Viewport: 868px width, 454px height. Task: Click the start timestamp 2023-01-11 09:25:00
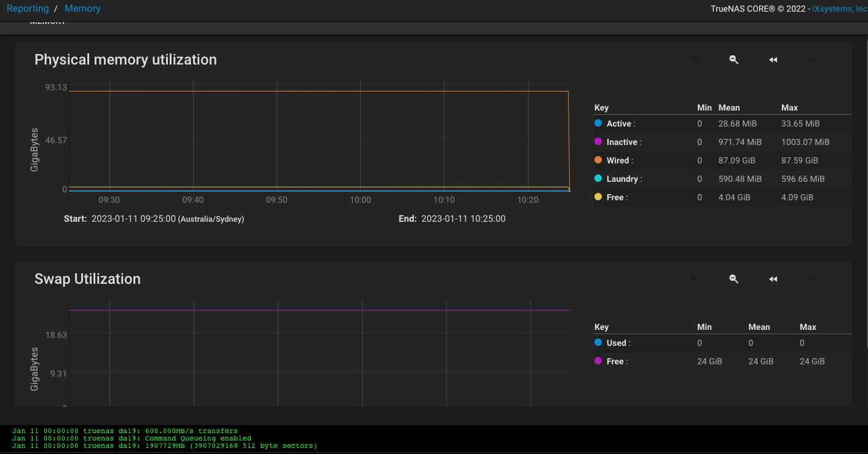tap(133, 219)
